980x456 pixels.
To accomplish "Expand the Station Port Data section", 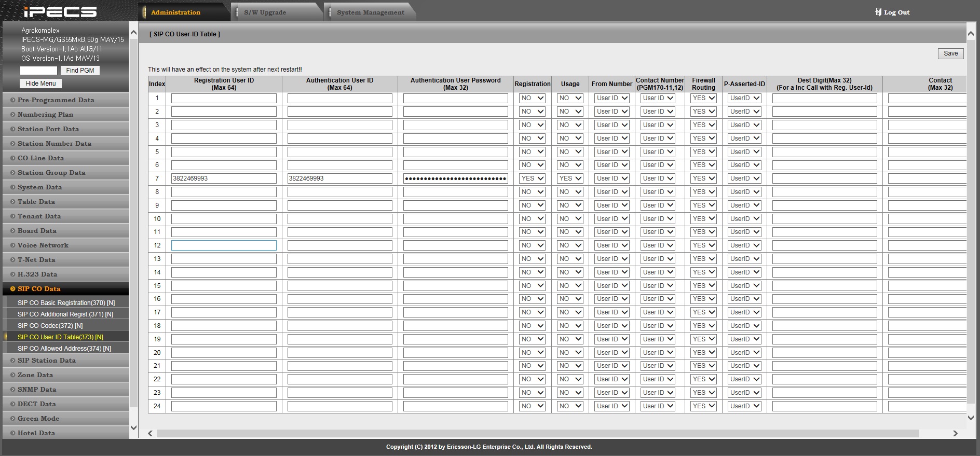I will pos(48,129).
